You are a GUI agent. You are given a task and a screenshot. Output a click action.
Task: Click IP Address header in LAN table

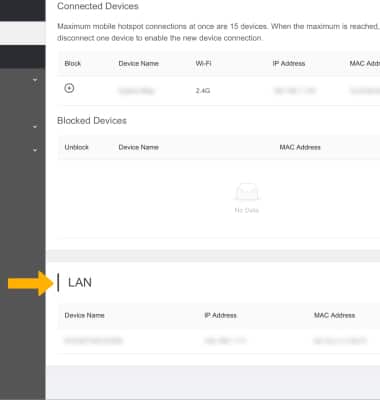pos(220,315)
